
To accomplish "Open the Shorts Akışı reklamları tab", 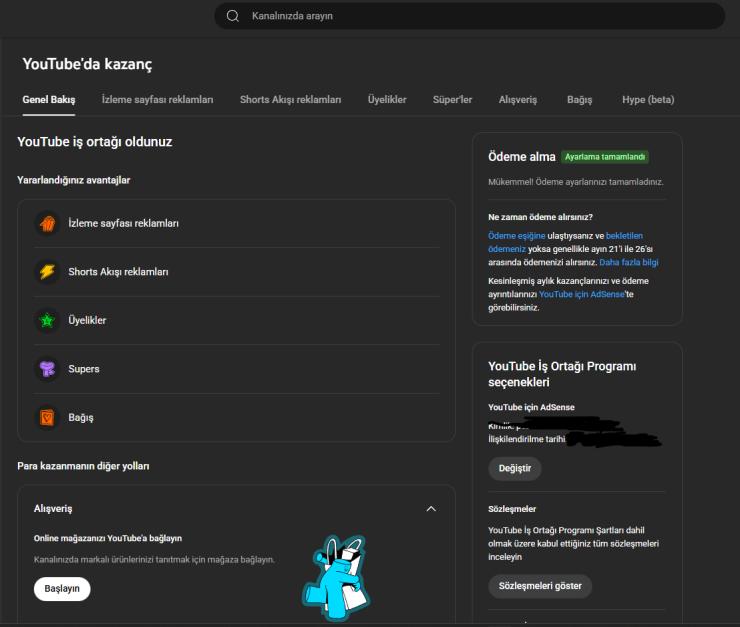I will [x=290, y=100].
